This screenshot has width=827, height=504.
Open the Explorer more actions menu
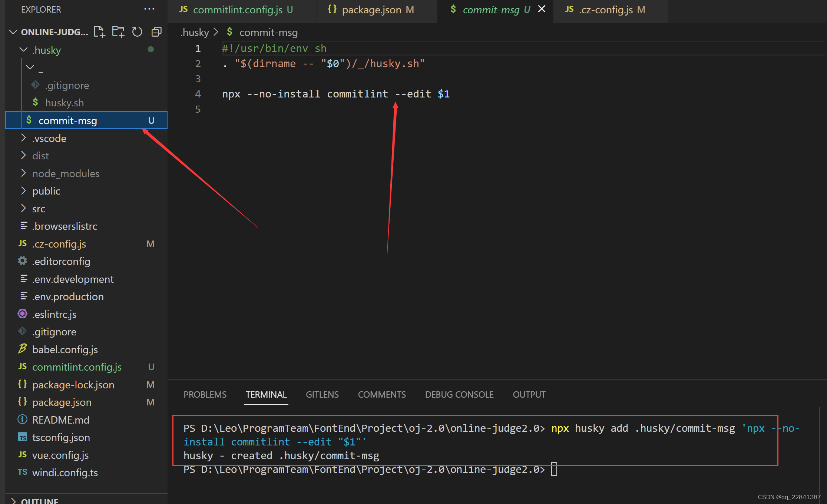tap(149, 9)
